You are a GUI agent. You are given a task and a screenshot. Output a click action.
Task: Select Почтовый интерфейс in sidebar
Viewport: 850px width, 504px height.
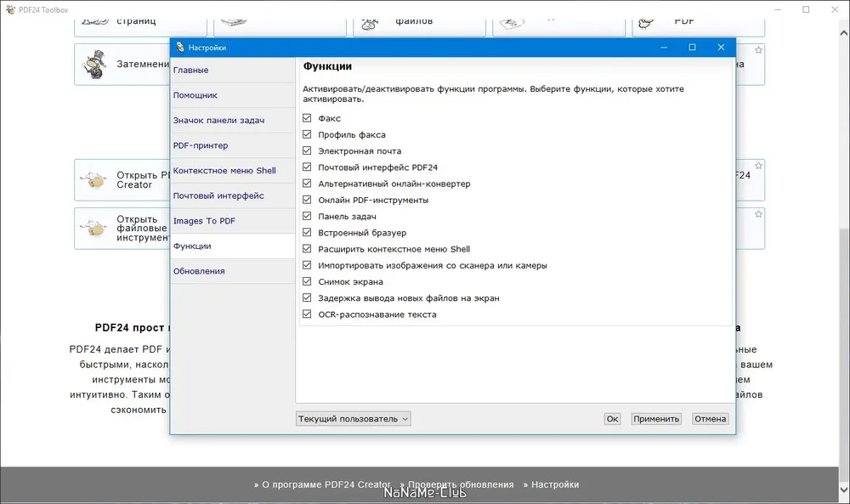coord(233,195)
